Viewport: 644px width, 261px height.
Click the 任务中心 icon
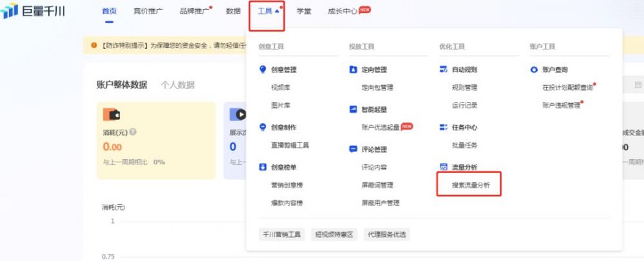(x=443, y=128)
